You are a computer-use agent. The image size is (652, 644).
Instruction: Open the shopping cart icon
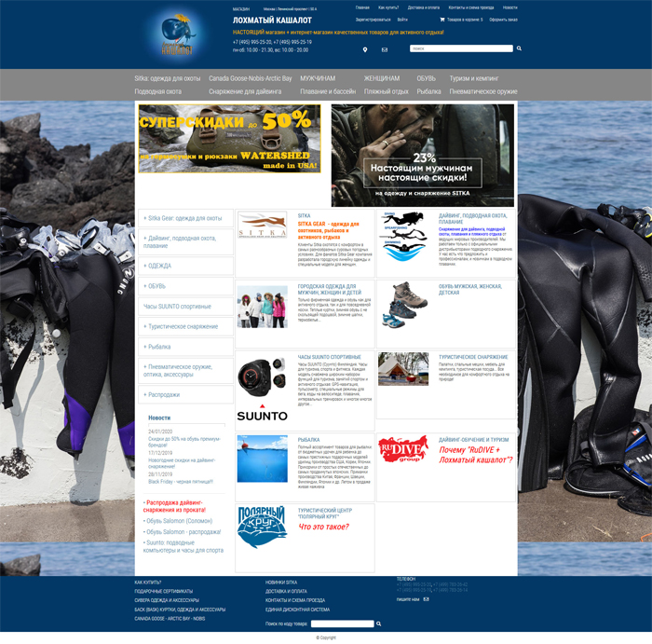click(x=442, y=20)
